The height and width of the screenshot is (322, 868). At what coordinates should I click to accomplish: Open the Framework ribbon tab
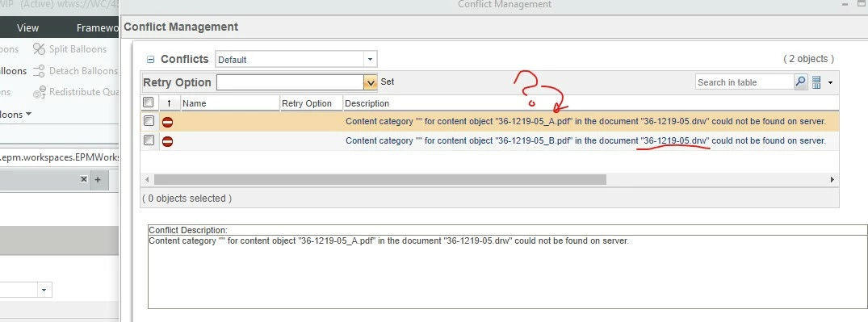pyautogui.click(x=98, y=27)
